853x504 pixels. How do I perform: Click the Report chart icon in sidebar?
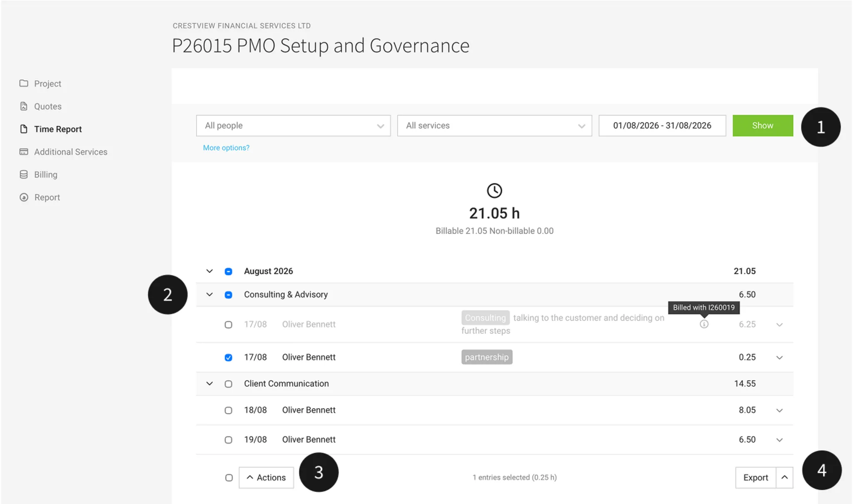tap(24, 197)
